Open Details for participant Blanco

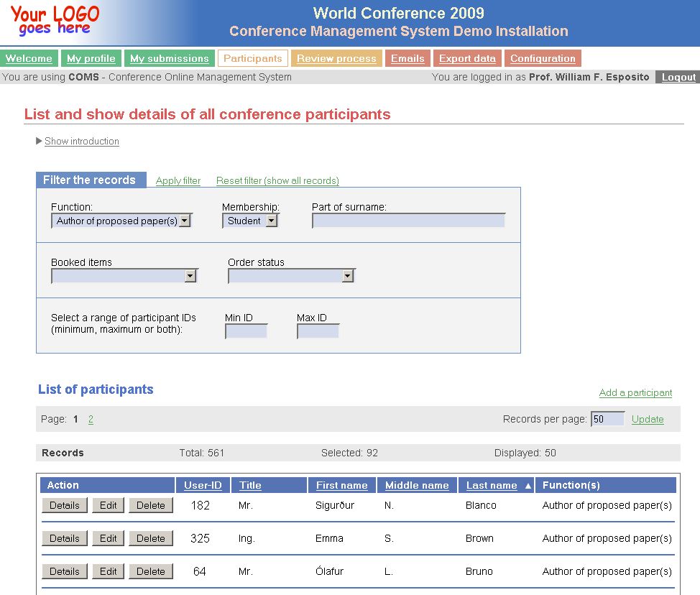(65, 505)
